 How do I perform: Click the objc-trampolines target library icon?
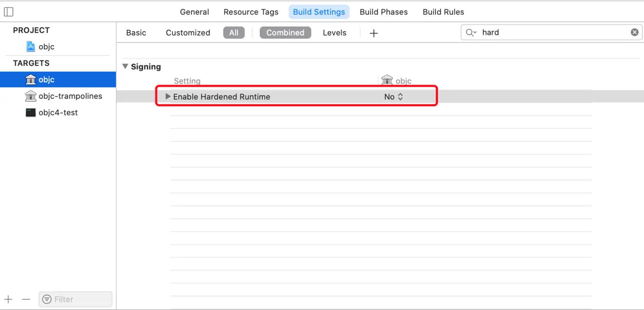tap(30, 96)
